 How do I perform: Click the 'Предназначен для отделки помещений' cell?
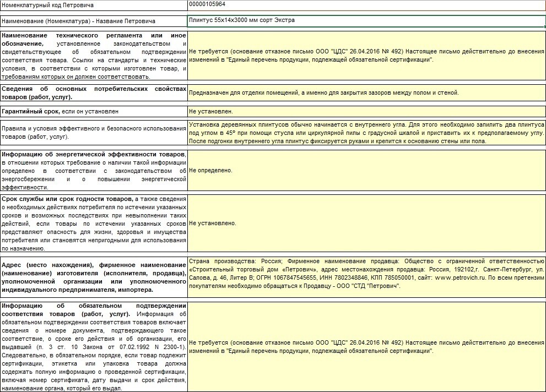(x=366, y=92)
